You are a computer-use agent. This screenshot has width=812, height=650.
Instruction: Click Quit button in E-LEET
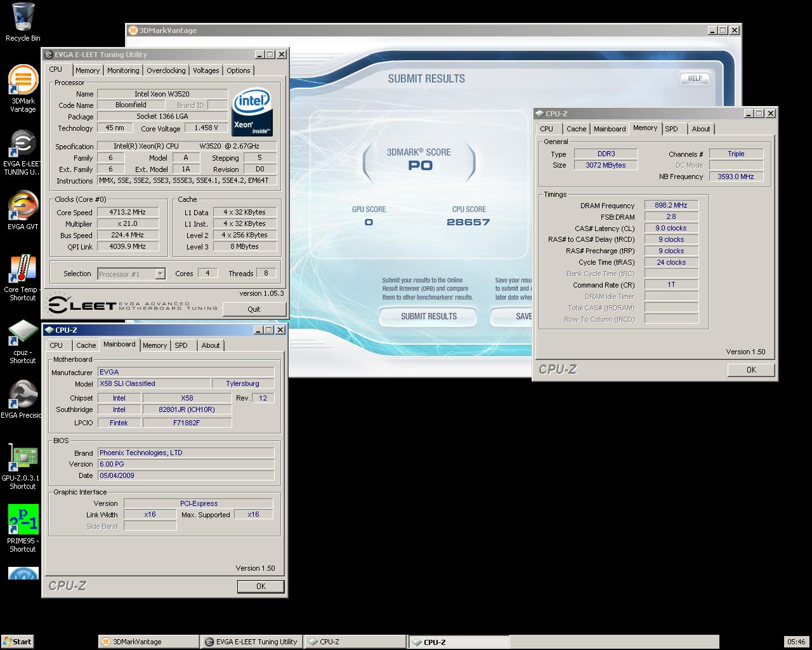[x=254, y=309]
